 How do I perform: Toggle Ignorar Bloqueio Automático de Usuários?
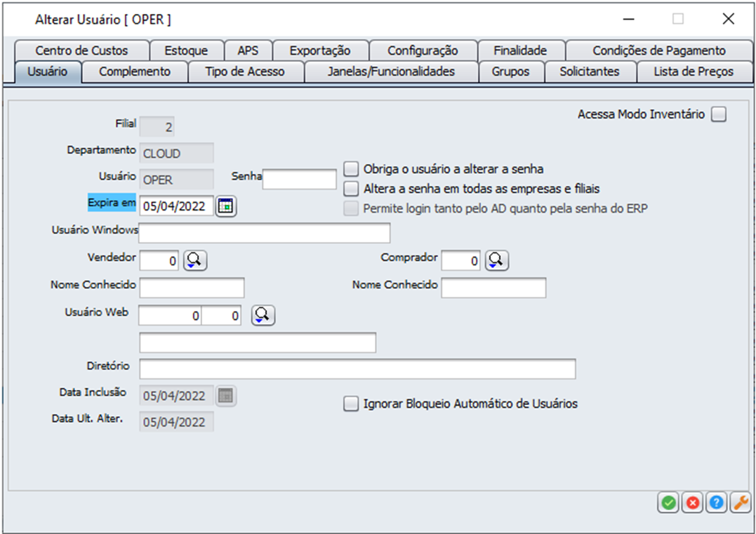coord(351,403)
